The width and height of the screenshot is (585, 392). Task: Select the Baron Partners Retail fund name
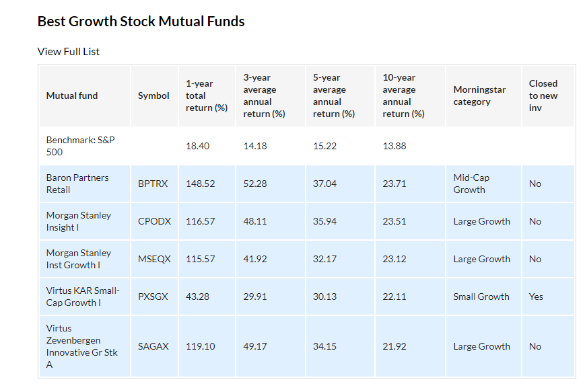click(x=77, y=184)
